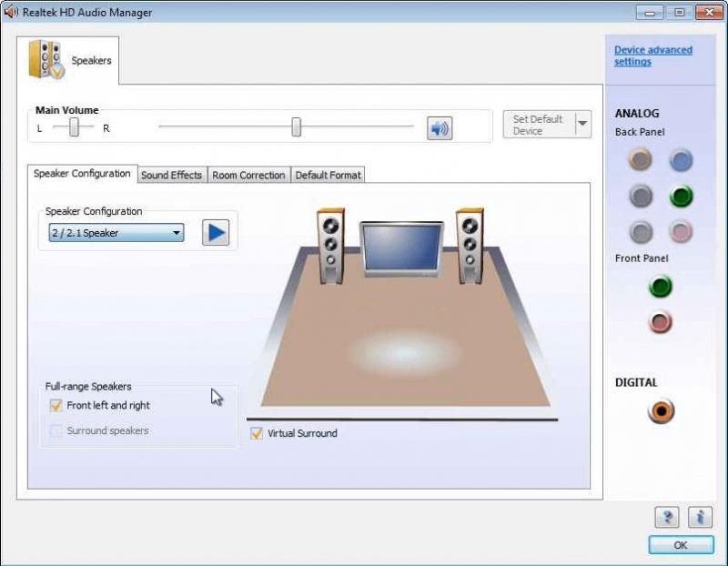
Task: Confirm settings with the OK button
Action: 681,544
